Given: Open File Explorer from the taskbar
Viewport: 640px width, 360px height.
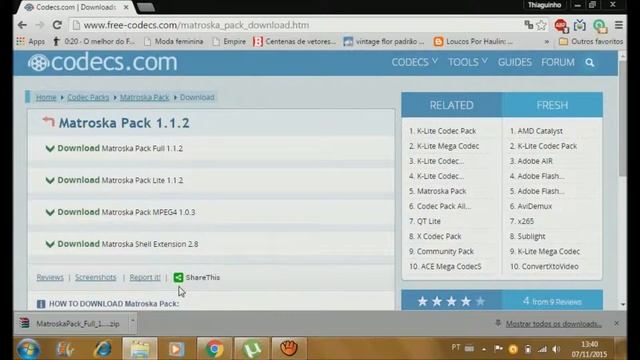Looking at the screenshot, I should pyautogui.click(x=140, y=349).
